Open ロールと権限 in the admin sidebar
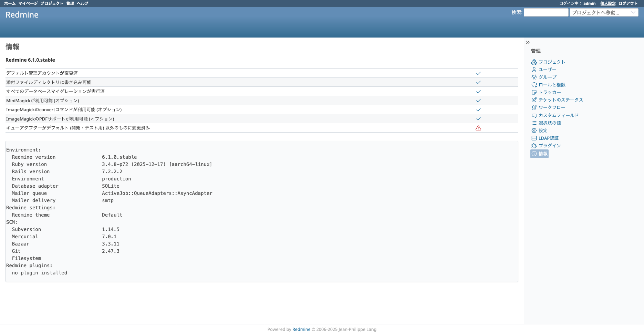The height and width of the screenshot is (334, 644). 552,85
